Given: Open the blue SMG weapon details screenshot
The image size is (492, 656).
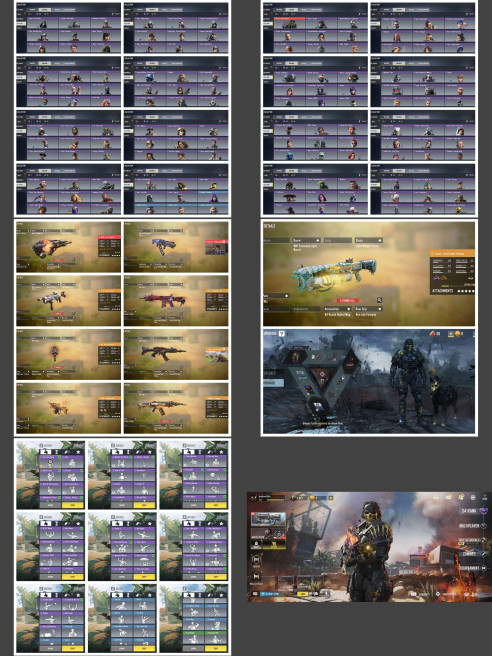Looking at the screenshot, I should coord(176,247).
